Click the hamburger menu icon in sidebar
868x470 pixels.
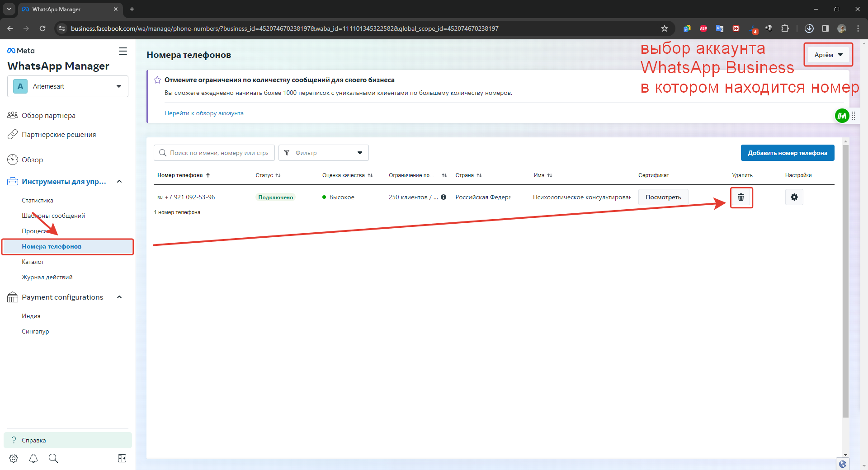click(x=123, y=51)
